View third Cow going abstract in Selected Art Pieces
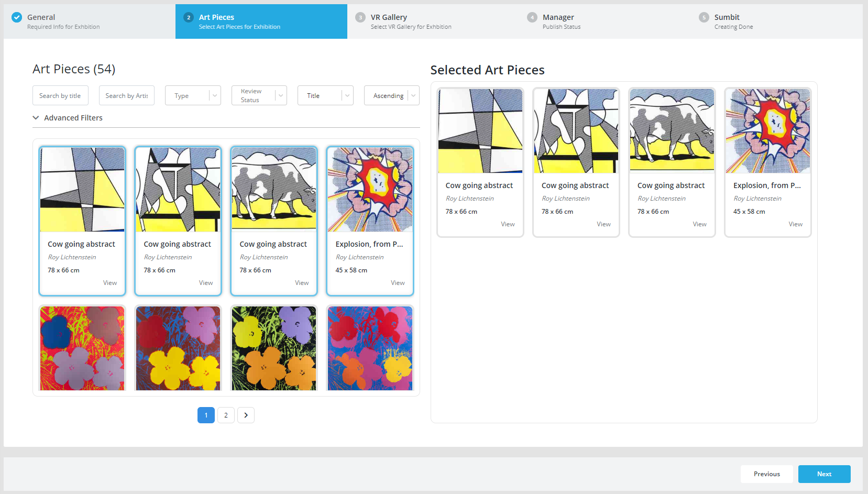868x494 pixels. 699,224
